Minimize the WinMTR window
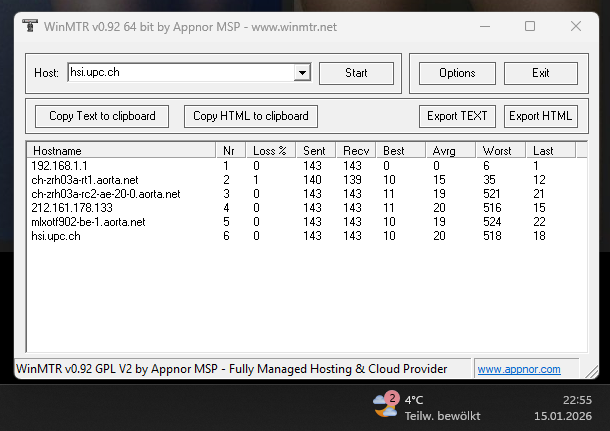Screen dimensions: 610x431 point(485,26)
